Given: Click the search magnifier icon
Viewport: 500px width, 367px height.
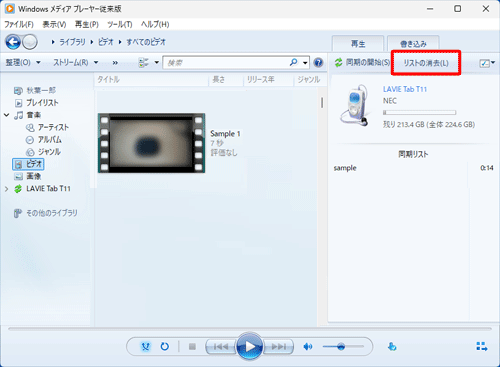Looking at the screenshot, I should coord(293,62).
